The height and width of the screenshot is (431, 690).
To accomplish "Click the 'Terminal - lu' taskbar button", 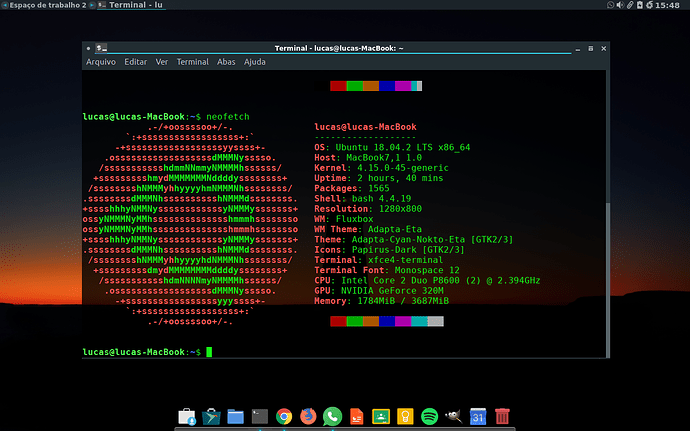I will [x=131, y=5].
